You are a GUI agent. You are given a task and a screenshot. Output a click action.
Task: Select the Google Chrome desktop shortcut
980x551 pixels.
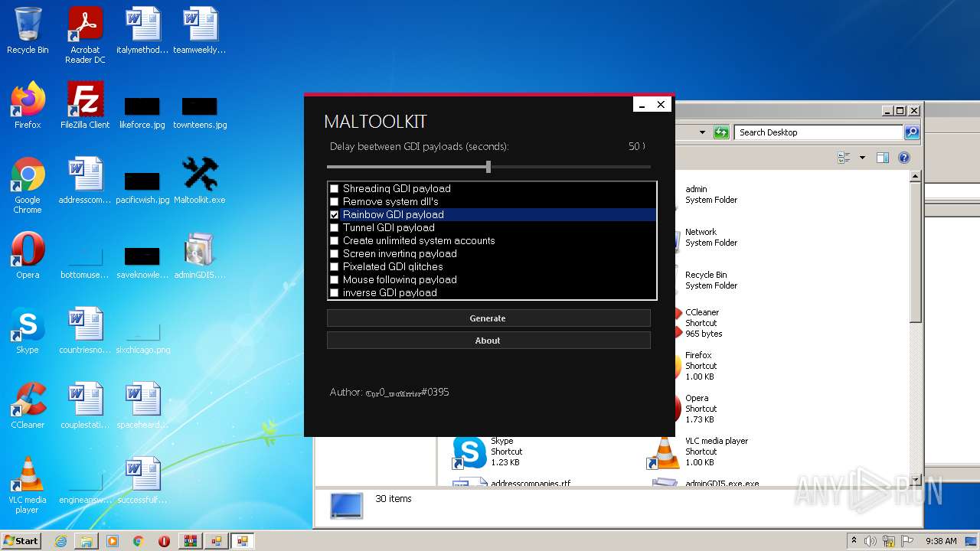click(x=28, y=184)
